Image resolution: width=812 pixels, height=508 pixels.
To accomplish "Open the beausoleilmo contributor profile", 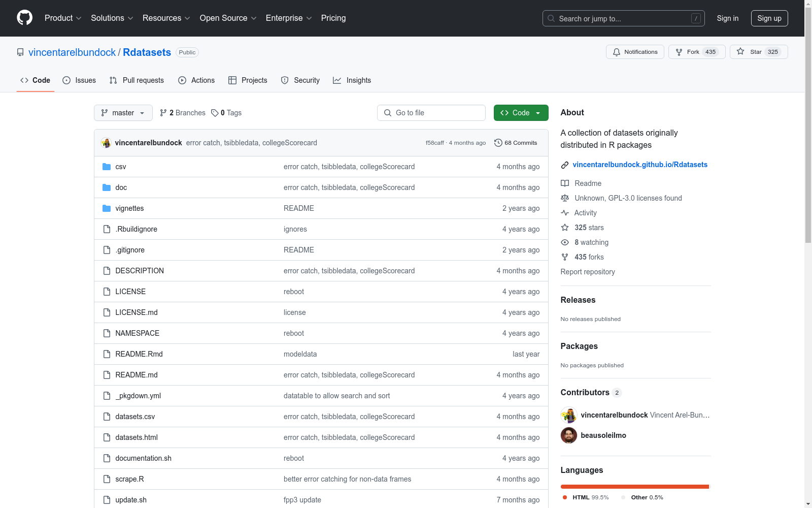I will click(x=603, y=435).
